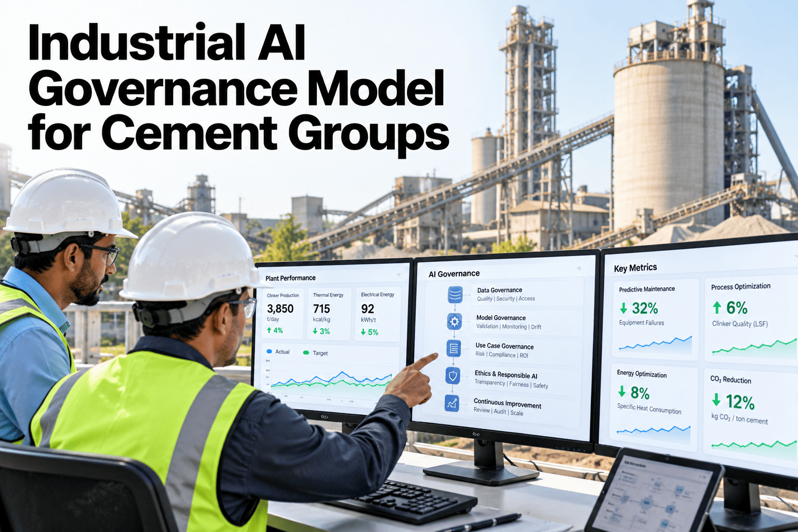Click the Data Governance database icon
798x532 pixels.
[455, 295]
